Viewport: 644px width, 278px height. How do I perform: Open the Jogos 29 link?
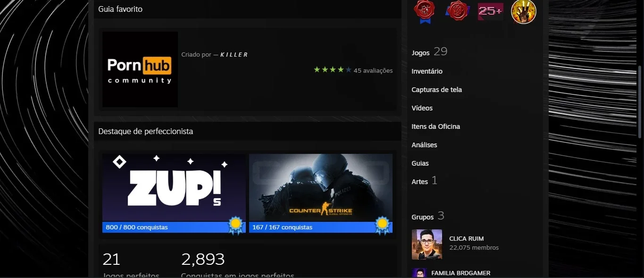coord(429,52)
